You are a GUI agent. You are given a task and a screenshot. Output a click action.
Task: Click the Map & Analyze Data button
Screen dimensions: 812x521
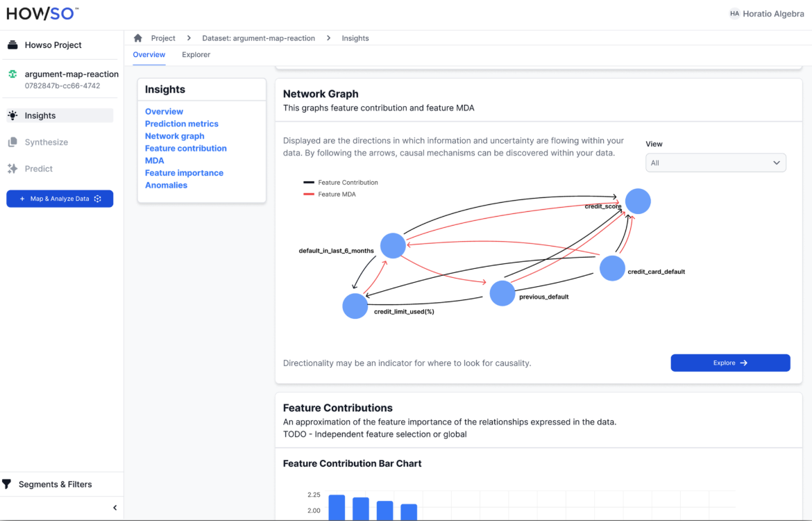coord(60,199)
